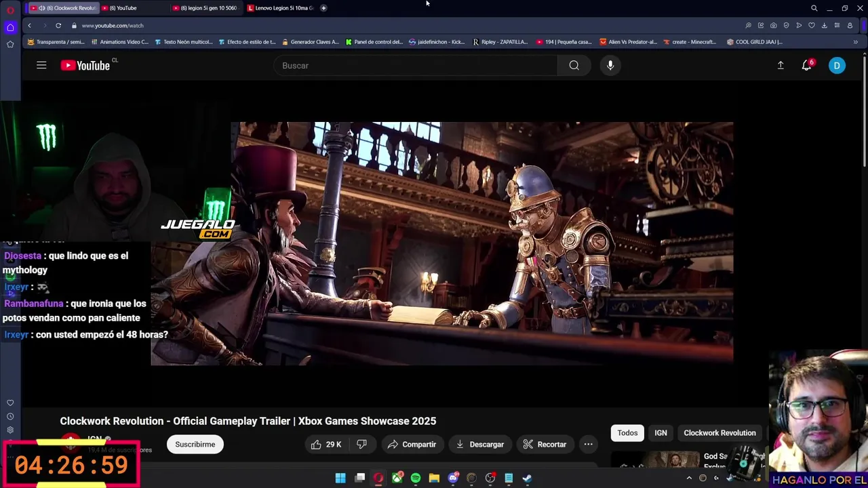Dislike the video with the thumbs-down icon
Image resolution: width=868 pixels, height=488 pixels.
pyautogui.click(x=361, y=445)
